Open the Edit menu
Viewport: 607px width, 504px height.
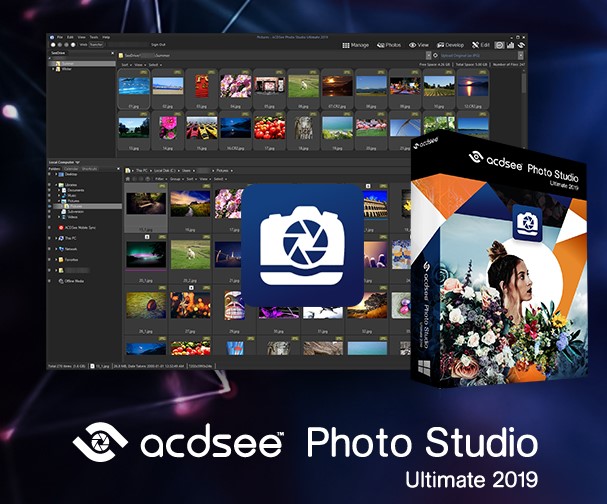point(70,38)
